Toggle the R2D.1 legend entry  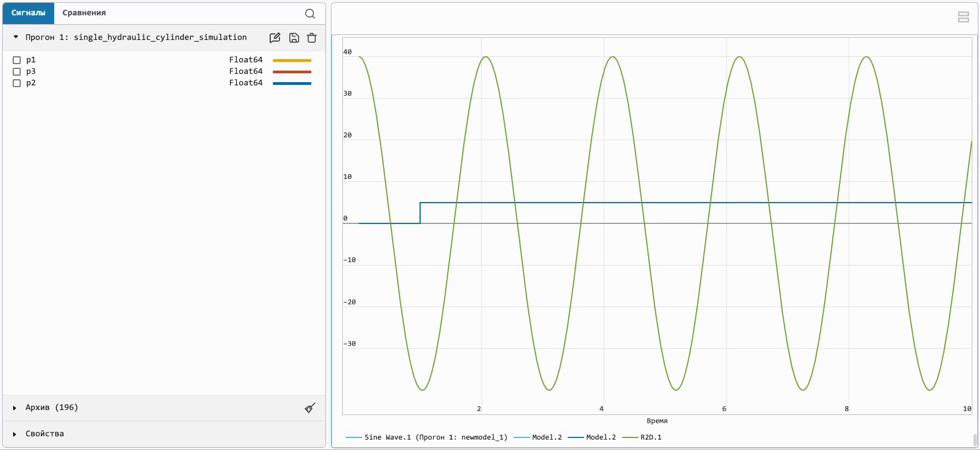pos(642,437)
